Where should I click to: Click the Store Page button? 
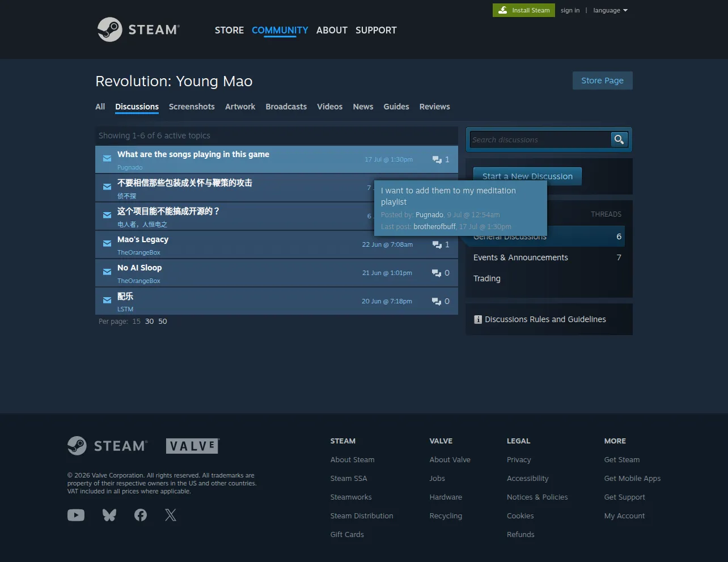point(602,81)
